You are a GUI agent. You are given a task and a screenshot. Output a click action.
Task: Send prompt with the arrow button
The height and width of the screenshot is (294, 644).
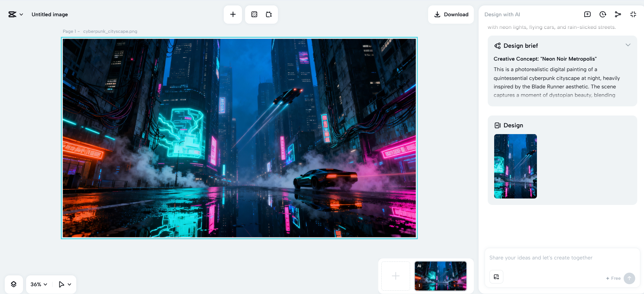(x=629, y=278)
